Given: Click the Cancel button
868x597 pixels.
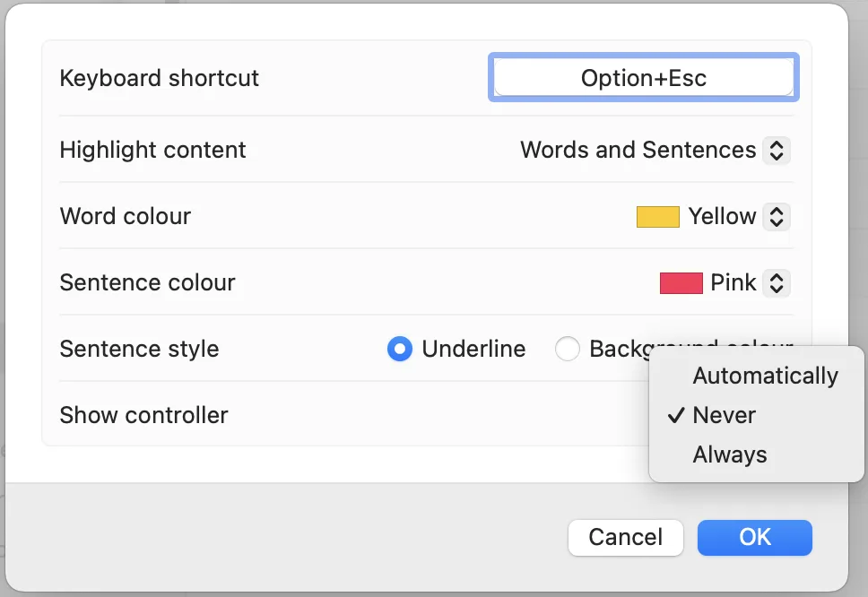Looking at the screenshot, I should tap(625, 538).
